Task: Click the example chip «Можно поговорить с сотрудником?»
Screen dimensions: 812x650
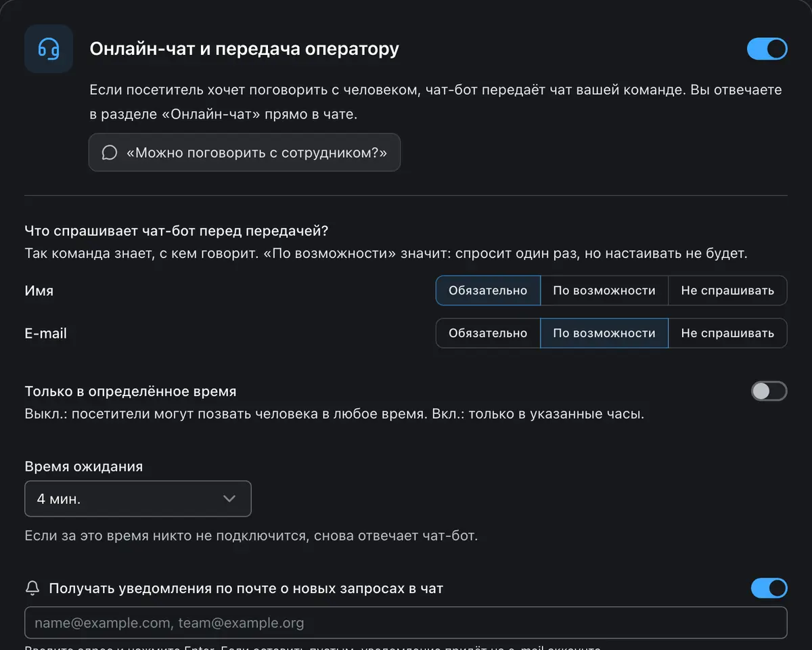Action: 244,152
